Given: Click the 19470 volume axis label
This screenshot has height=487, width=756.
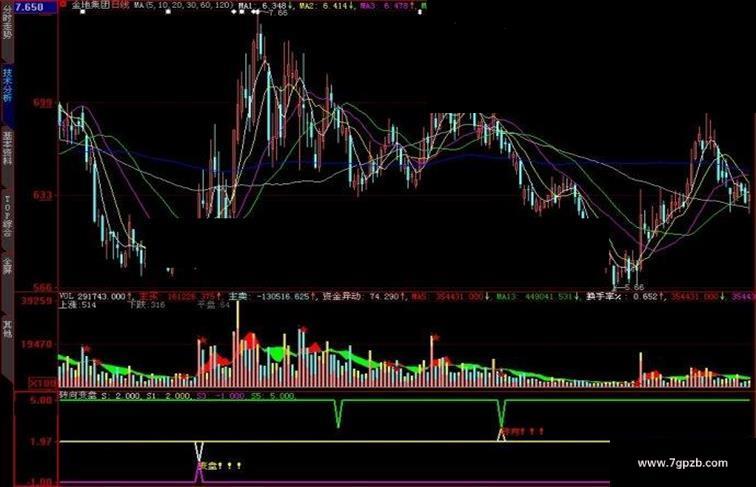Looking at the screenshot, I should click(36, 345).
